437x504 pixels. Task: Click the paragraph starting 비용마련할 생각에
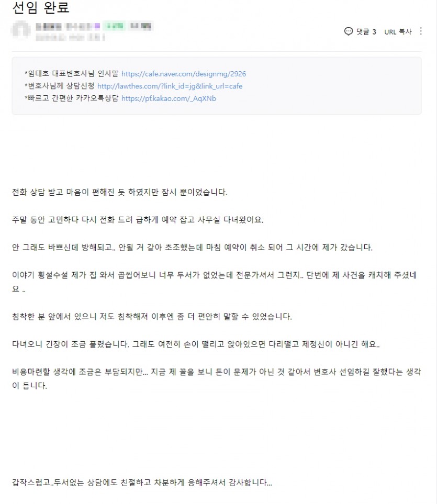coord(217,378)
